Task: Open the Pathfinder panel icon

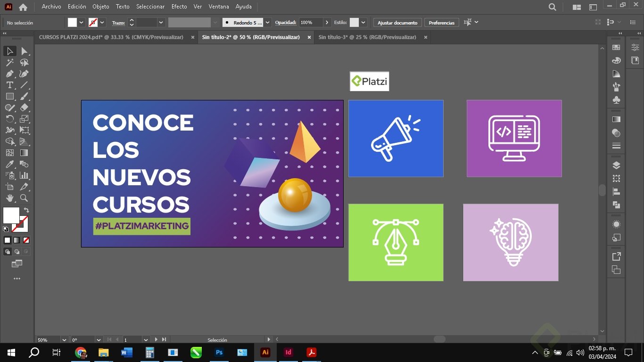Action: pos(616,205)
